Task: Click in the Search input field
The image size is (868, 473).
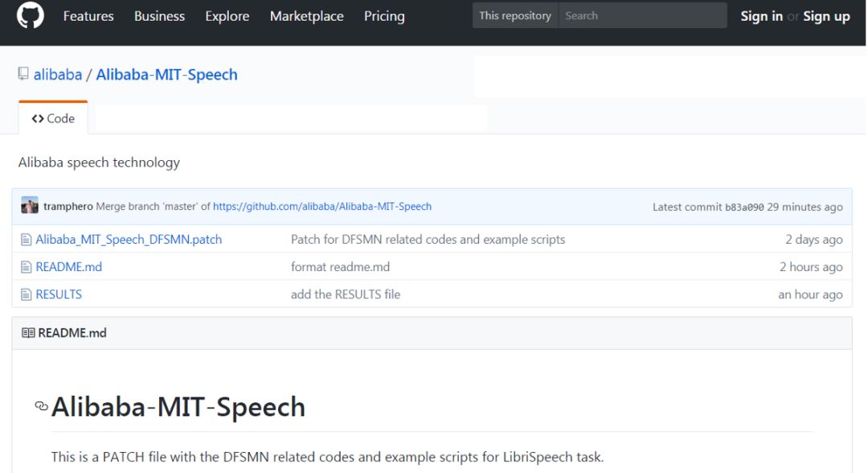Action: pos(641,16)
